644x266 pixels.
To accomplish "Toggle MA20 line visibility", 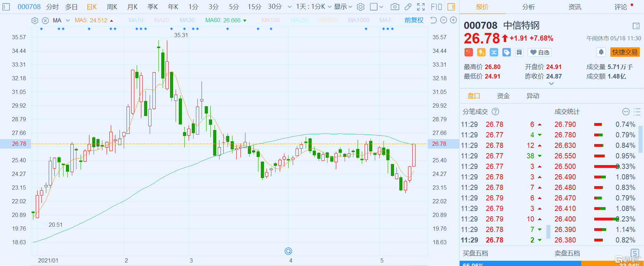I will pos(162,20).
